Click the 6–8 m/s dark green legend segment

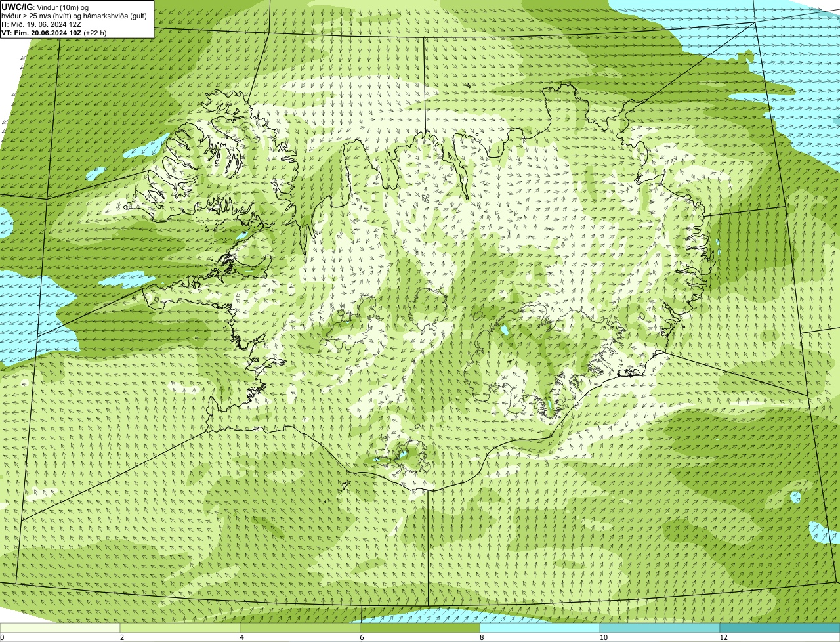point(421,628)
